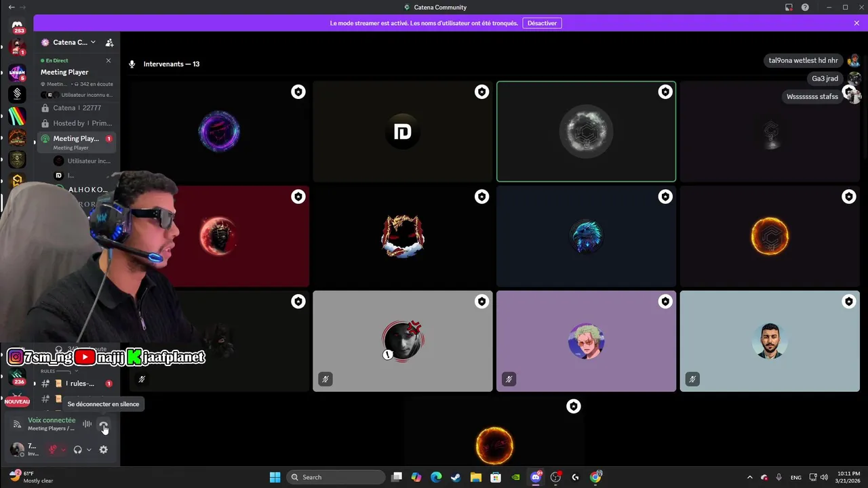Screen dimensions: 868x488
Task: Expand Catena Community server menu chevron
Action: 93,43
